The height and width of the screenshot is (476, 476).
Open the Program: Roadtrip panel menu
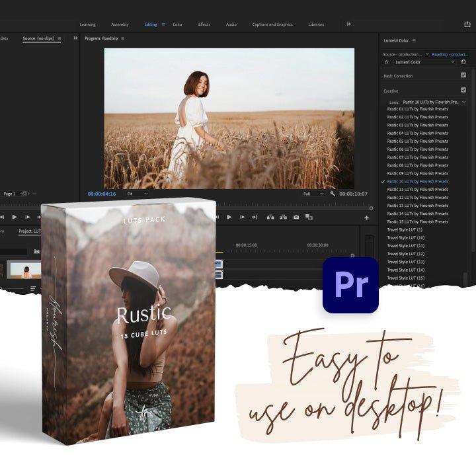122,38
